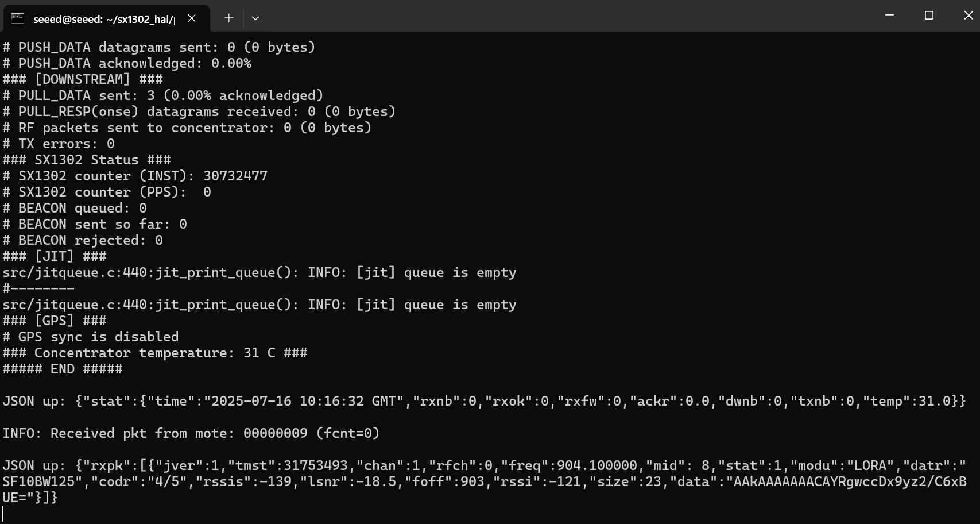Image resolution: width=980 pixels, height=524 pixels.
Task: Click the Concentrator temperature 31 C line
Action: coord(155,353)
